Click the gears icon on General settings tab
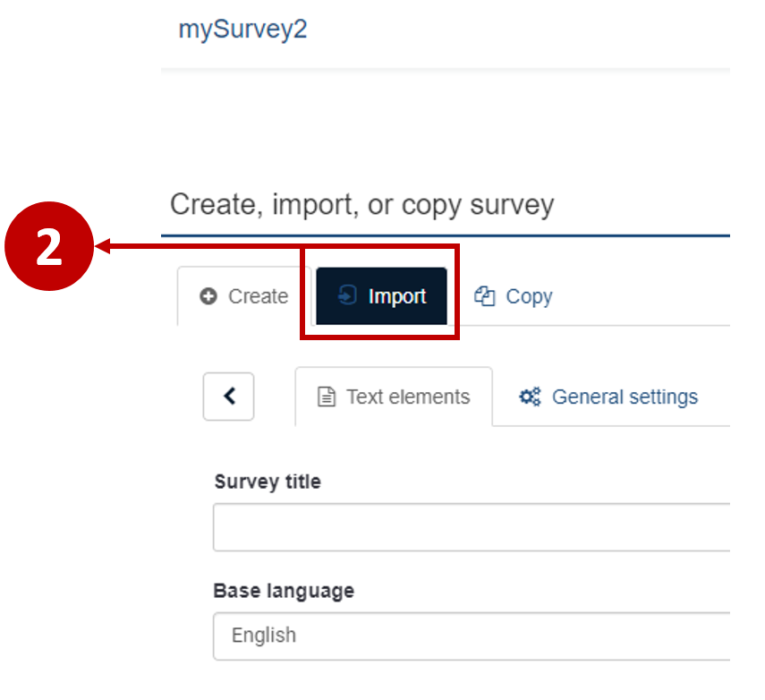This screenshot has height=700, width=765. pos(529,396)
